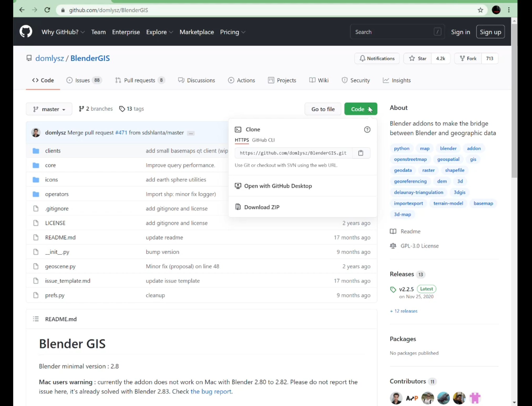Switch to Issues tab

pos(84,80)
